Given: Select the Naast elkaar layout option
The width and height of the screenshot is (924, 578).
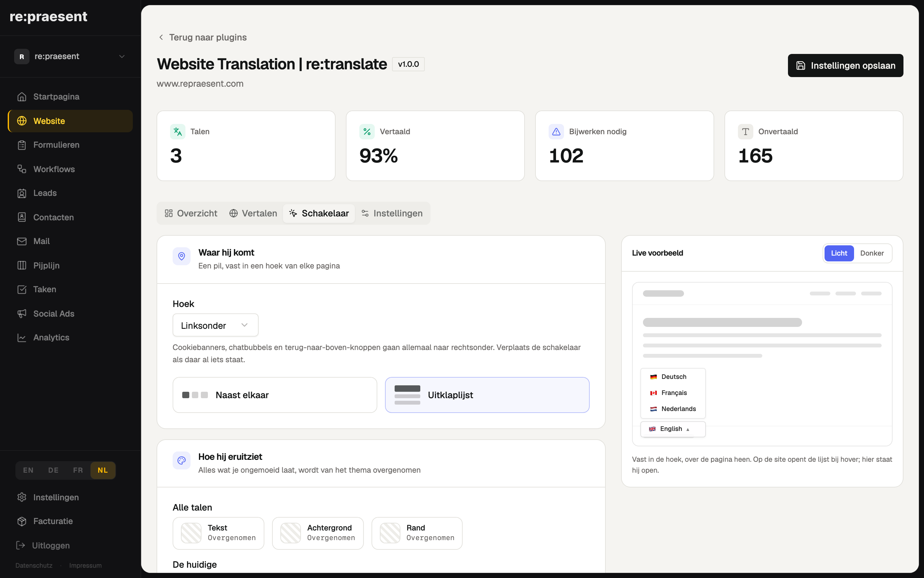Looking at the screenshot, I should click(x=275, y=395).
